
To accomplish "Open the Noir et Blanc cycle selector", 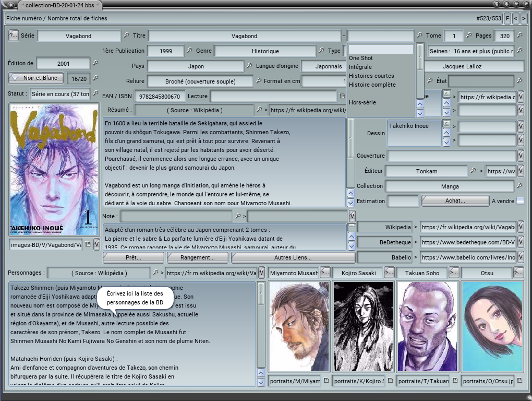I will (x=36, y=78).
